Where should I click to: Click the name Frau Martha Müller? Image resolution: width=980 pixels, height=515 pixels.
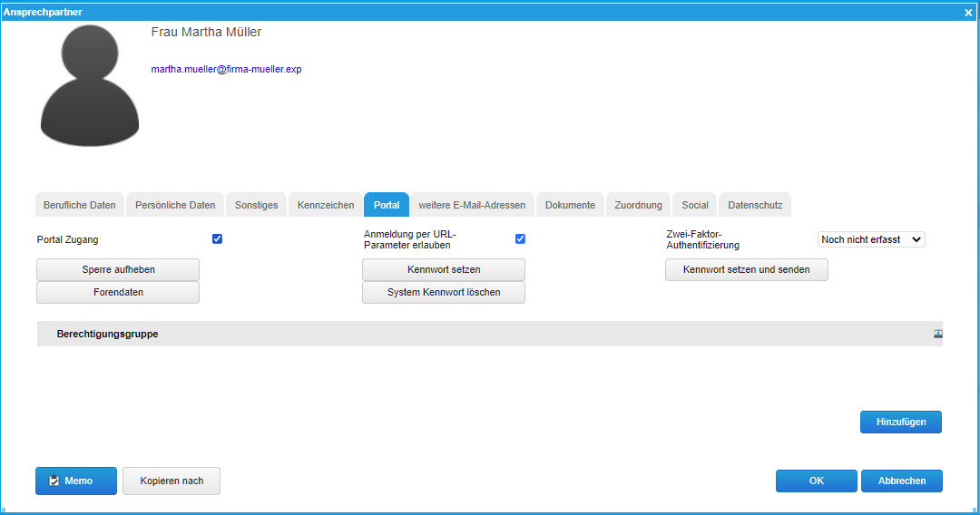pyautogui.click(x=206, y=32)
